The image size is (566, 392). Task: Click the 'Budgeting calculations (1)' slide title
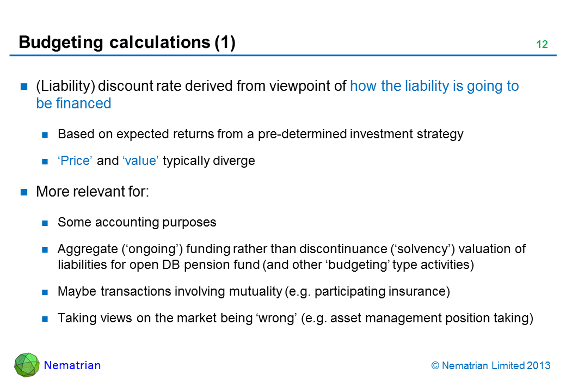[127, 42]
